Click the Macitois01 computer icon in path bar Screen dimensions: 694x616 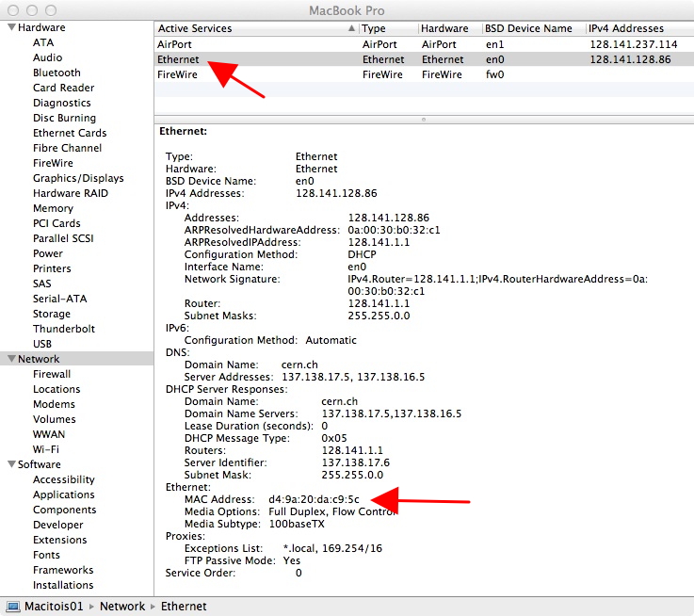click(13, 607)
